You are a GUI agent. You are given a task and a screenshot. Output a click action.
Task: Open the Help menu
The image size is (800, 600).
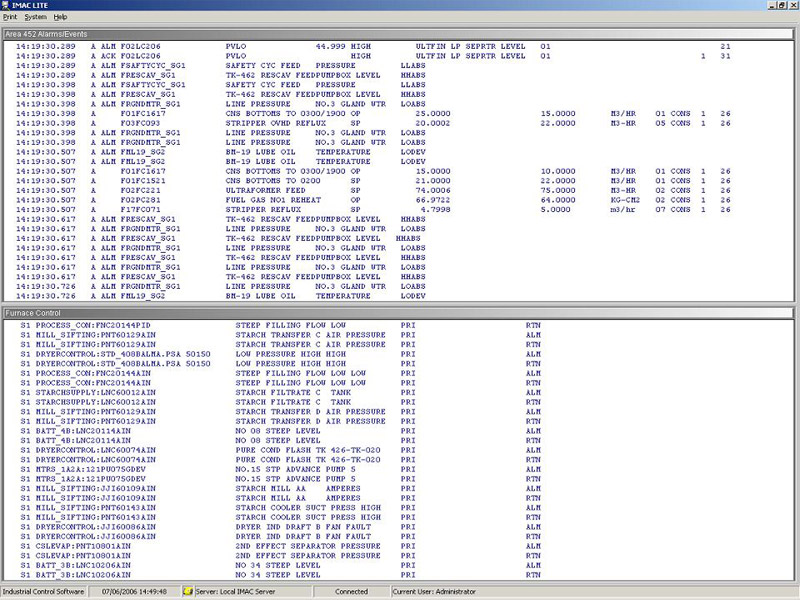click(x=61, y=17)
